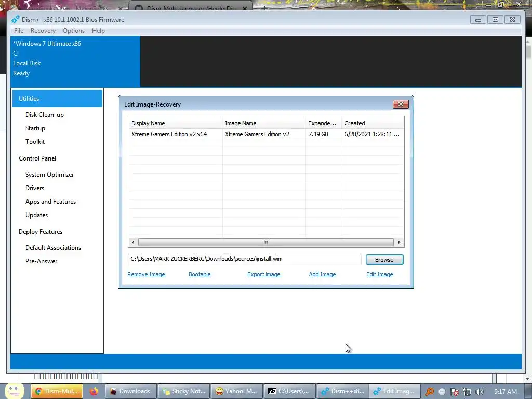The width and height of the screenshot is (532, 399).
Task: Select the Deploy Features section
Action: (x=41, y=232)
